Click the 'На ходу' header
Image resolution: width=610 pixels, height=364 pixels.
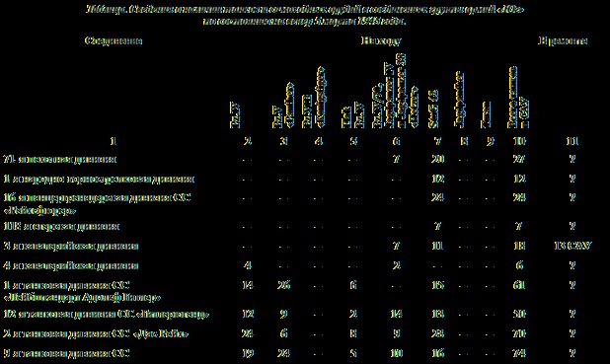(x=381, y=40)
